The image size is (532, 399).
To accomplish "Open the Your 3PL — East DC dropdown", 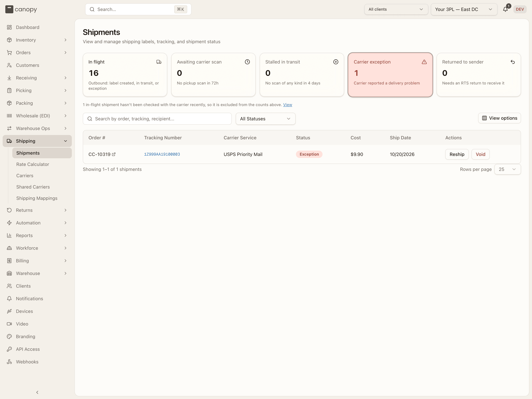I will click(464, 9).
